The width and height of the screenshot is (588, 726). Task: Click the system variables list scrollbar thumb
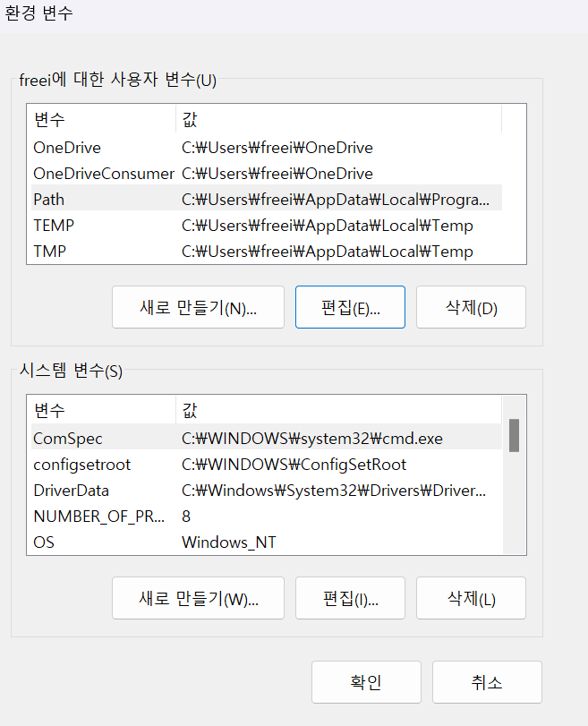pyautogui.click(x=514, y=435)
